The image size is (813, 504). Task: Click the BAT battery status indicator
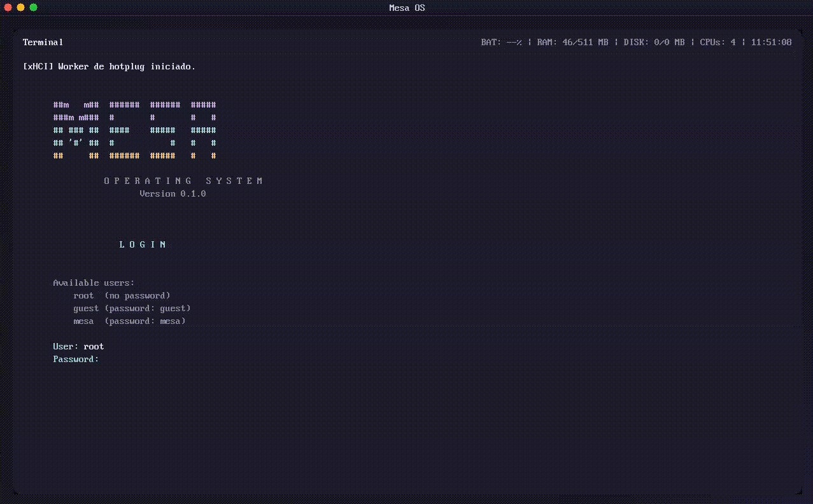[502, 43]
